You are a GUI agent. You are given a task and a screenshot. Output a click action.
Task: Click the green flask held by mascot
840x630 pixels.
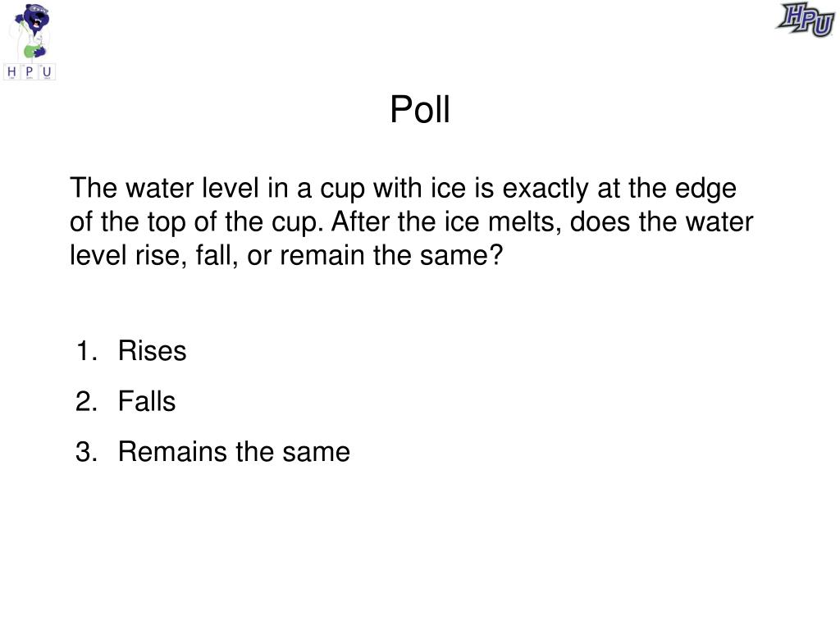34,52
